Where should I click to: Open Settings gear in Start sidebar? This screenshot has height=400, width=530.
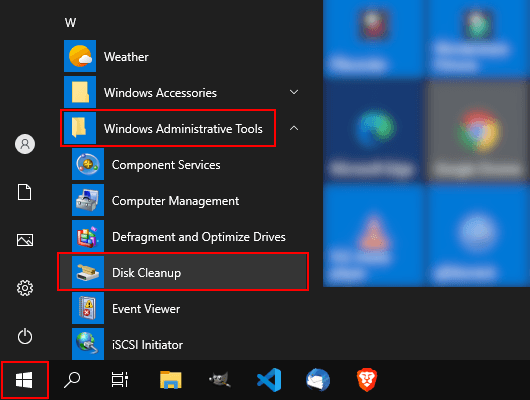pos(25,288)
